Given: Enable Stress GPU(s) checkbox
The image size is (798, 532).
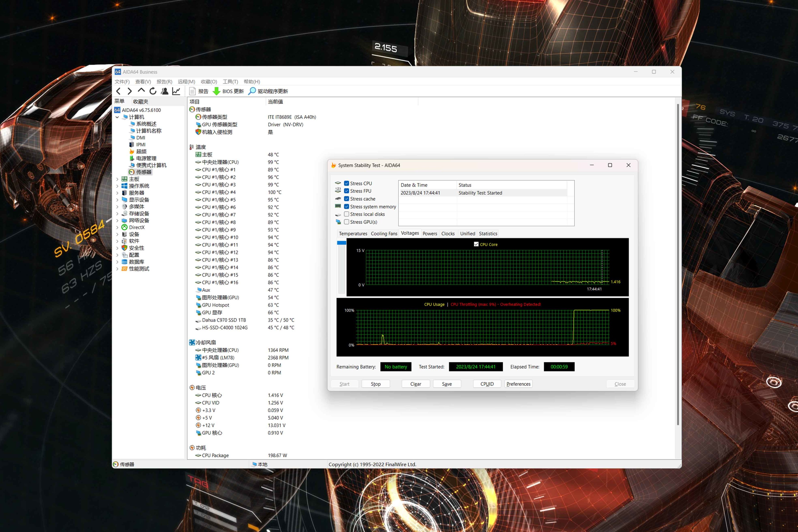Looking at the screenshot, I should (347, 222).
